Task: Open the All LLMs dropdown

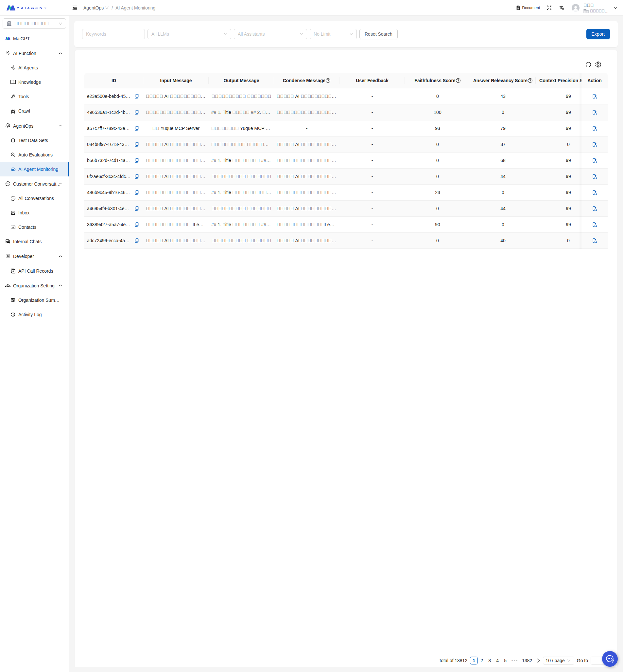Action: pyautogui.click(x=189, y=34)
